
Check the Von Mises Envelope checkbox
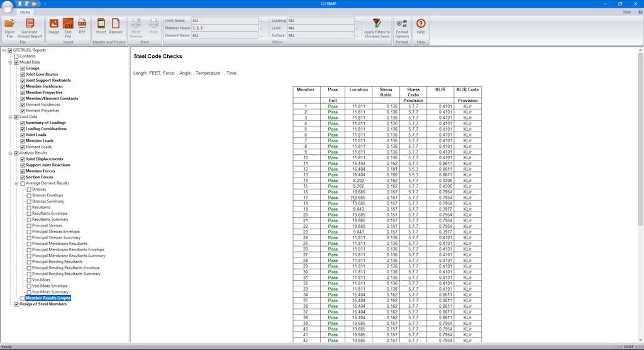click(x=29, y=286)
